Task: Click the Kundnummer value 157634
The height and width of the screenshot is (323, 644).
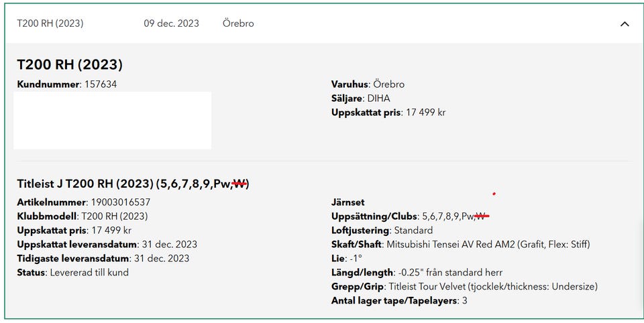Action: (x=101, y=84)
